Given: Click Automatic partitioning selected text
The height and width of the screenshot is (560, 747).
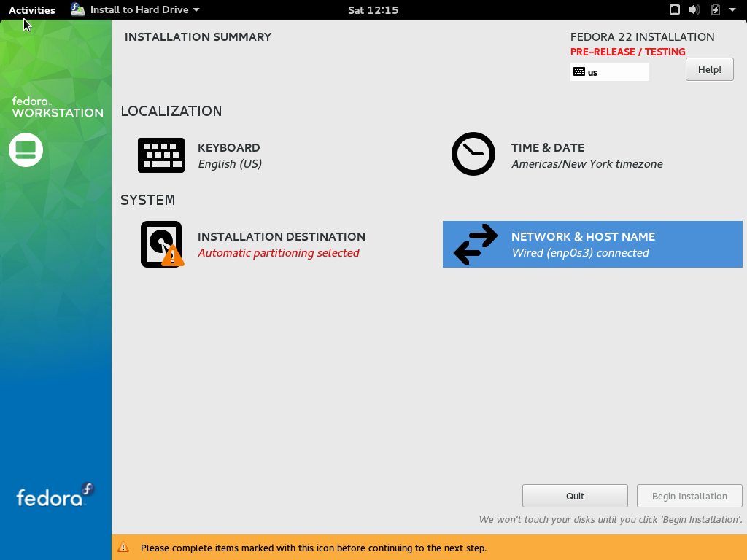Looking at the screenshot, I should (279, 253).
